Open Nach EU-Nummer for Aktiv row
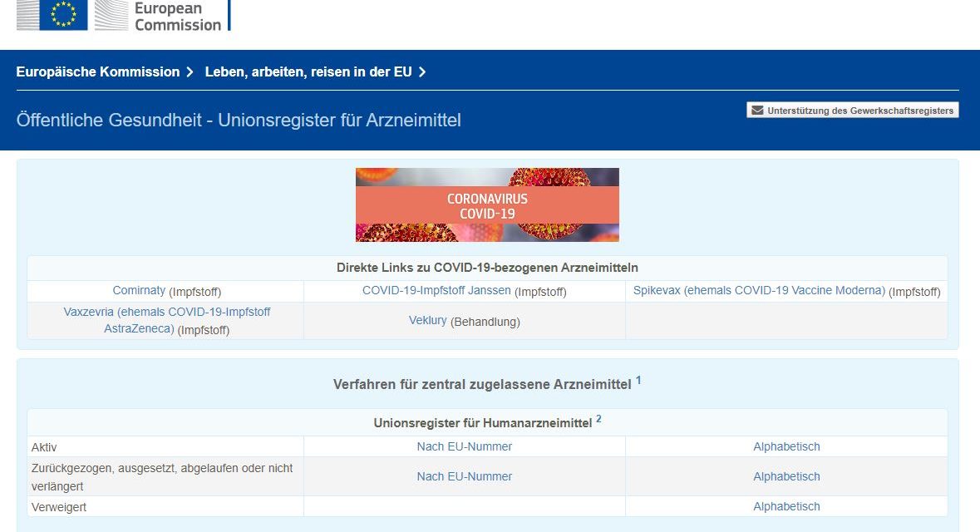Screen dimensions: 980x532 [465, 446]
